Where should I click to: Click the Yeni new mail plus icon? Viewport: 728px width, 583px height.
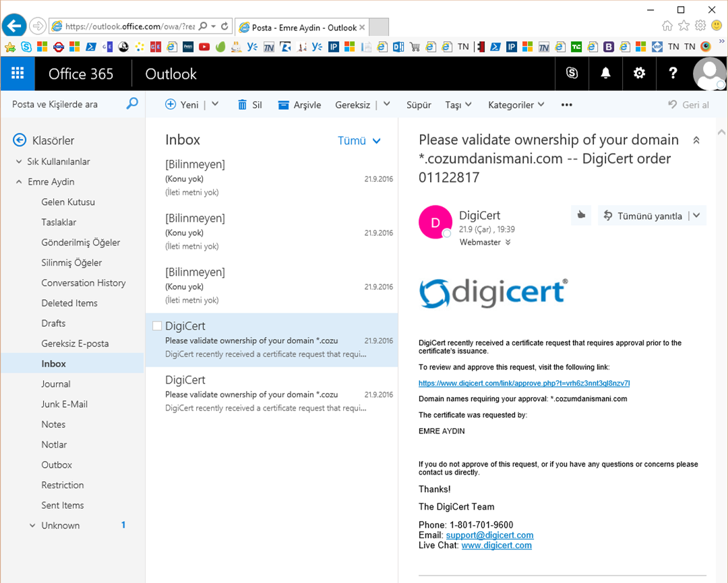coord(171,104)
